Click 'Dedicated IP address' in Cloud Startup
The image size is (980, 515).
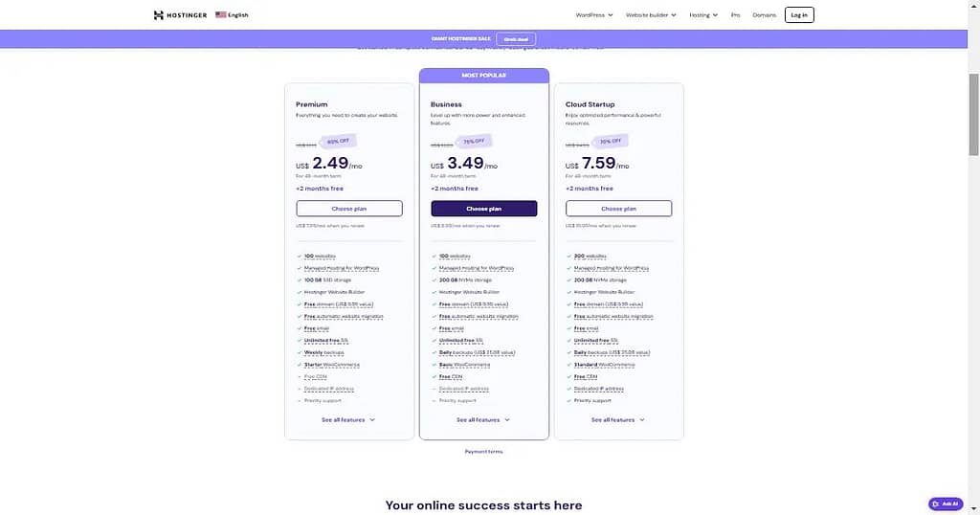coord(599,389)
